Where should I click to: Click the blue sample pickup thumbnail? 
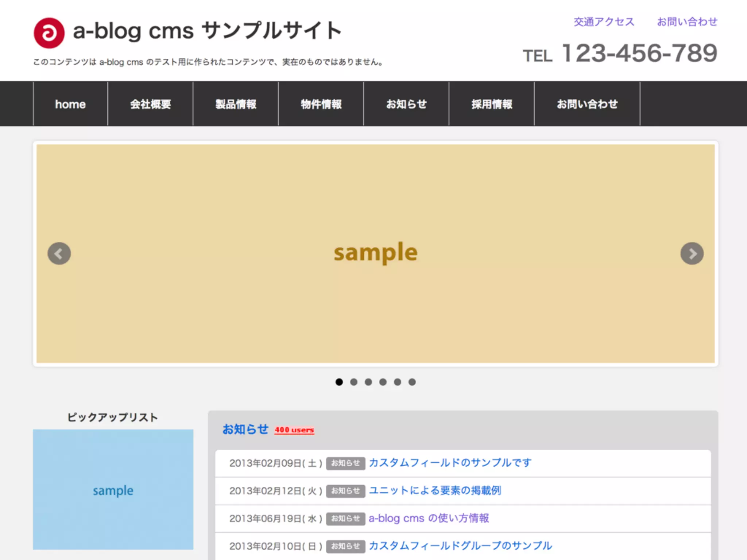click(x=113, y=489)
